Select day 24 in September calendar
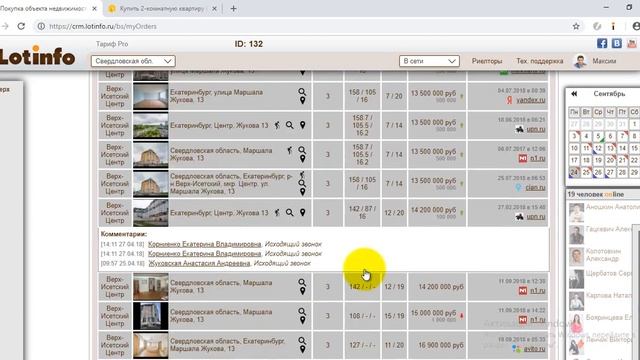 coord(574,172)
